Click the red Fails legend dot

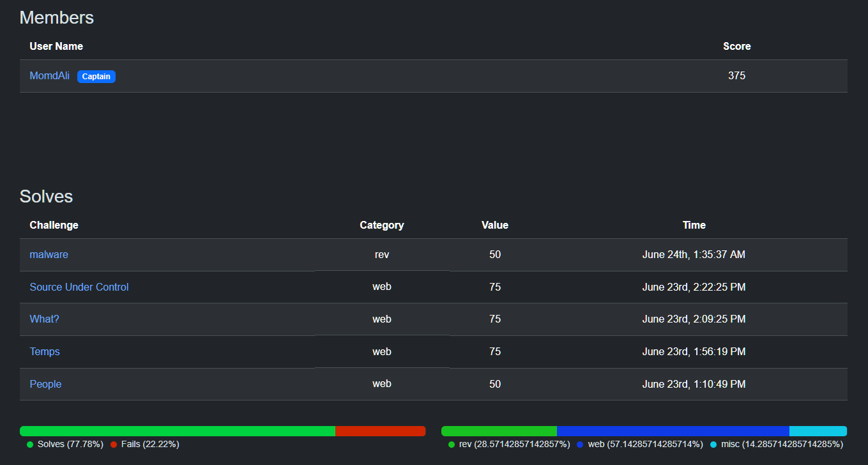point(114,445)
